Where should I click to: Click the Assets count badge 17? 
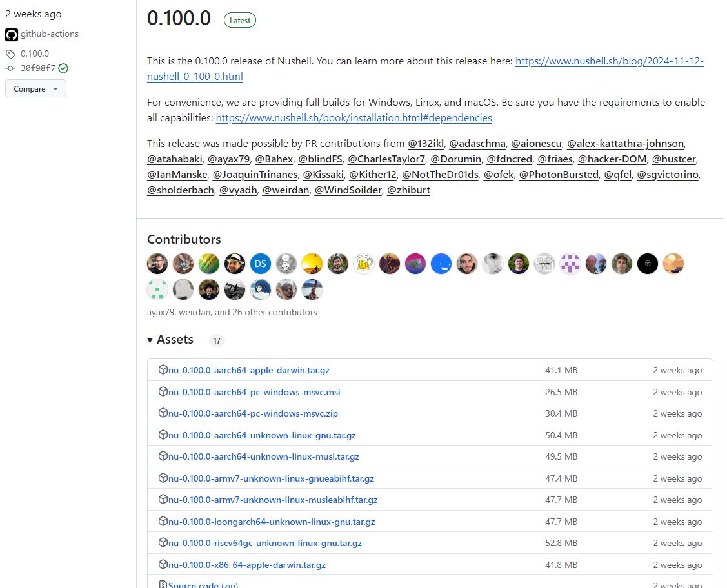217,340
